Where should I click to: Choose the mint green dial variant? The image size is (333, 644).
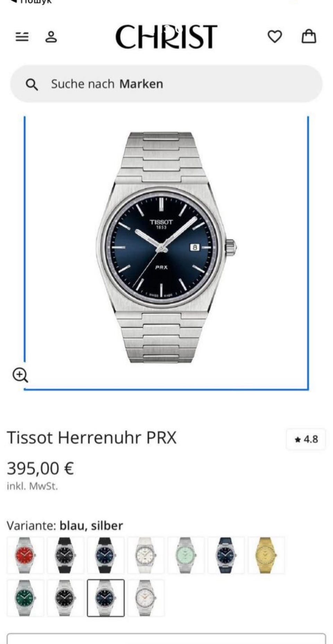(x=186, y=555)
